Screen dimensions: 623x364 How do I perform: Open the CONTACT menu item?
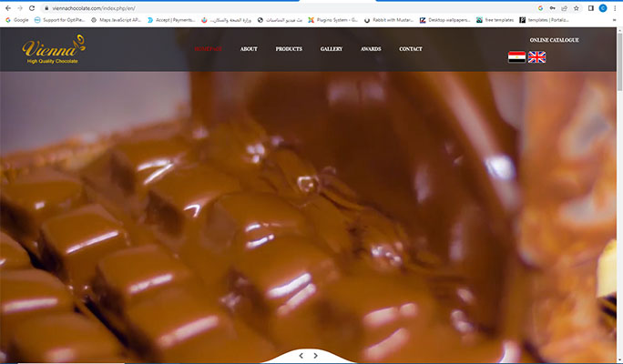click(411, 49)
